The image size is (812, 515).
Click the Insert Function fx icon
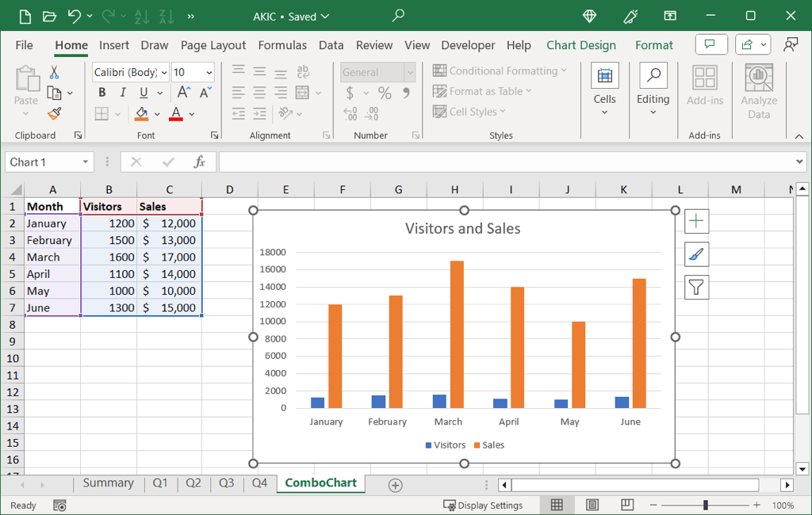click(x=199, y=162)
